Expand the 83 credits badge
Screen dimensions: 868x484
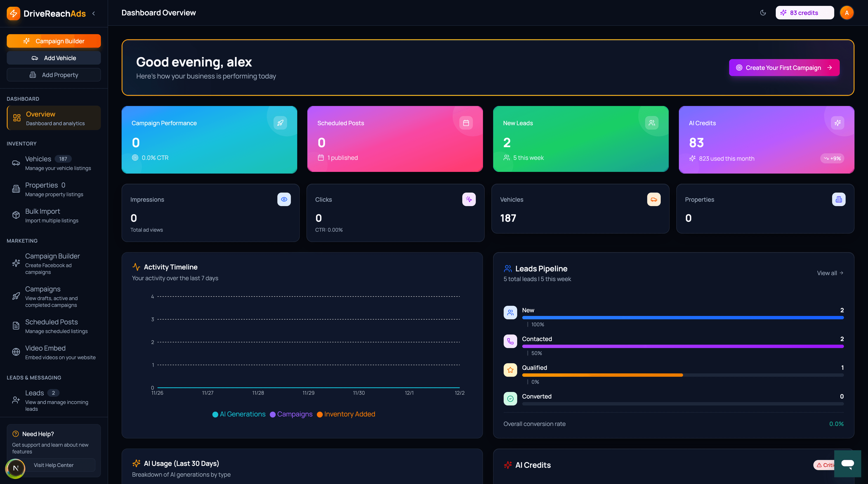pos(805,12)
